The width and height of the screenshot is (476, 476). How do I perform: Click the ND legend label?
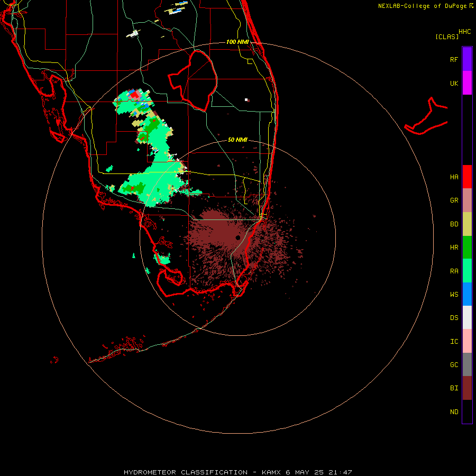454,412
